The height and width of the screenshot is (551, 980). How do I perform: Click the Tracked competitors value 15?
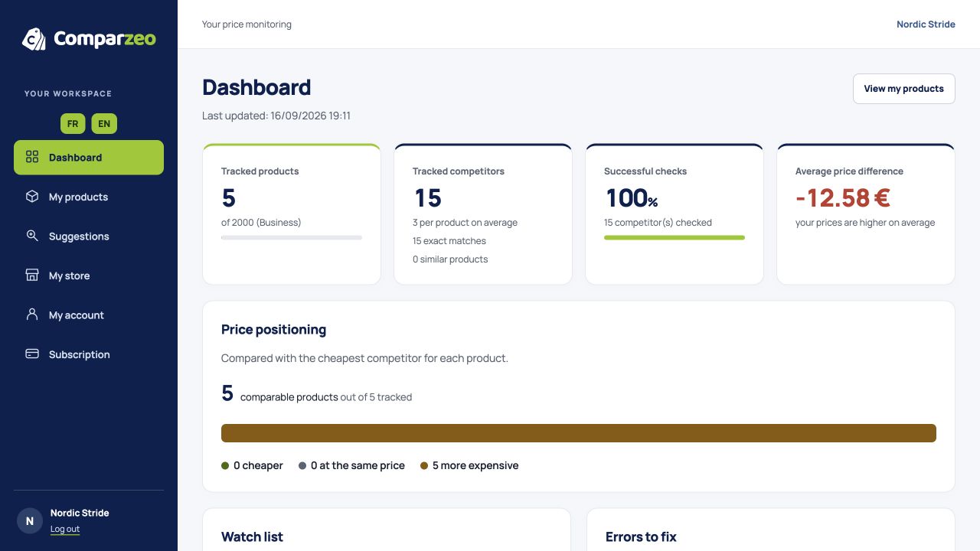click(x=428, y=198)
